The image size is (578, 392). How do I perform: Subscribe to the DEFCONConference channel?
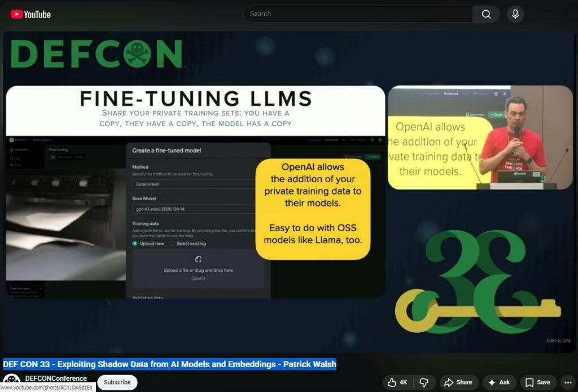117,382
